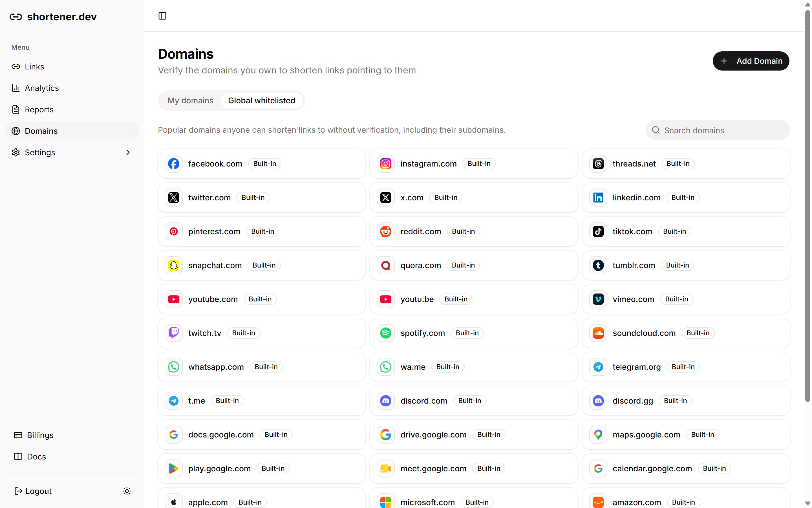Toggle light/dark theme sun icon

coord(127,491)
